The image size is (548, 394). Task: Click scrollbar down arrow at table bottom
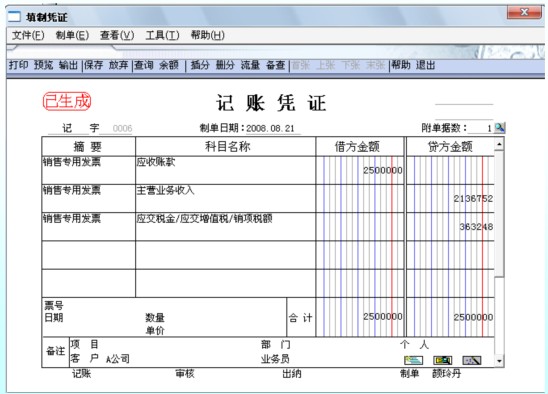pyautogui.click(x=499, y=360)
